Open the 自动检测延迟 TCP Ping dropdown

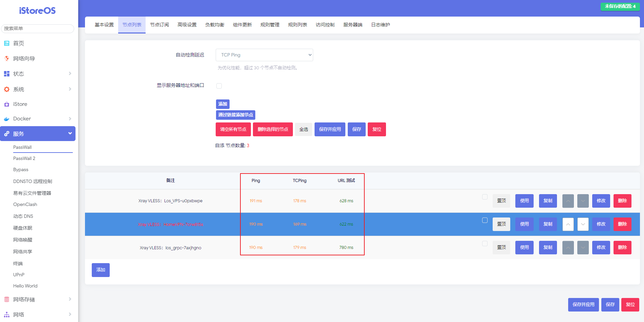click(264, 55)
